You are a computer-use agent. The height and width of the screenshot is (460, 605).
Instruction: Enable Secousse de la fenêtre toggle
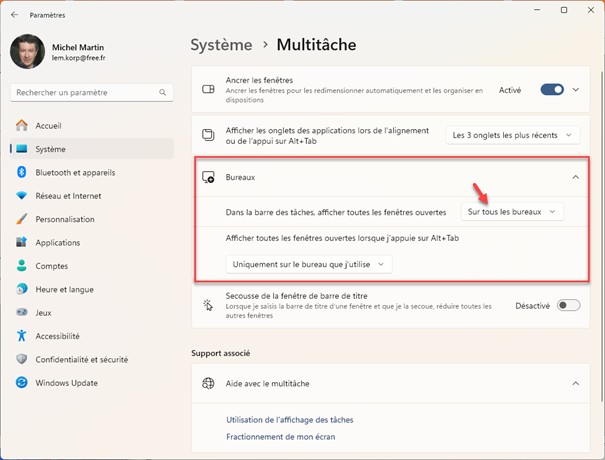click(567, 305)
